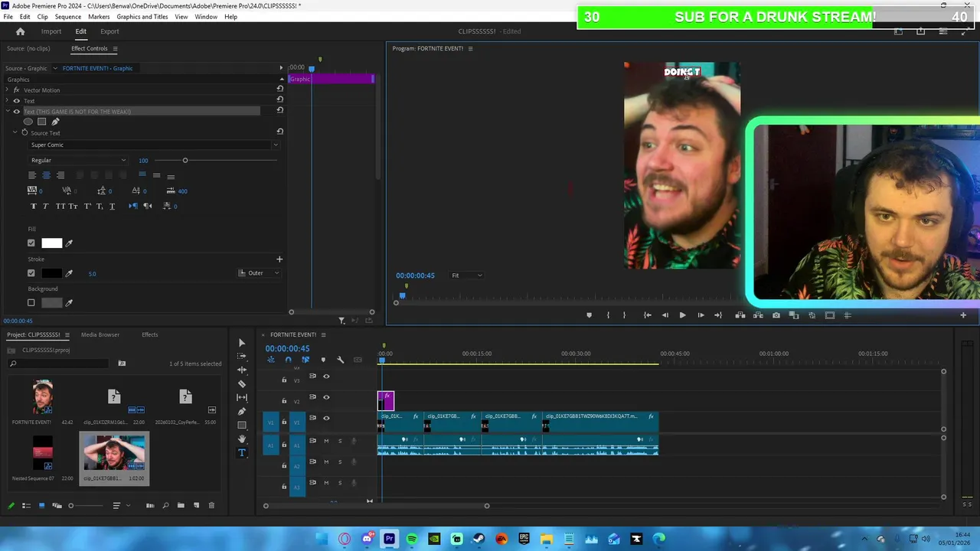Click fill white color swatch
The image size is (980, 551).
click(52, 243)
